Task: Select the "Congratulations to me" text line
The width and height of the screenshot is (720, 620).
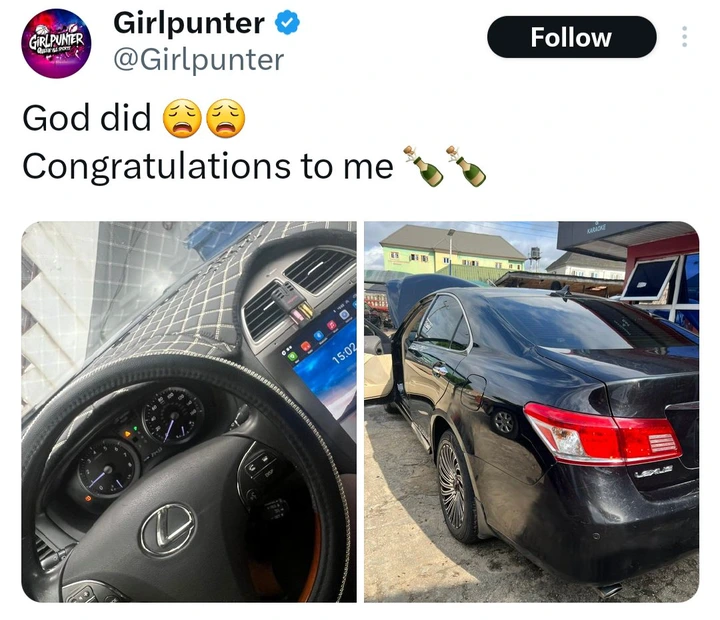Action: (x=208, y=166)
